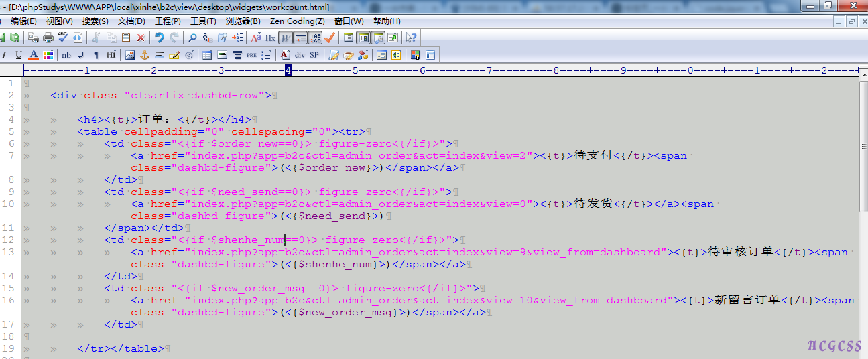The width and height of the screenshot is (868, 359).
Task: Click the div tag button
Action: [x=300, y=55]
